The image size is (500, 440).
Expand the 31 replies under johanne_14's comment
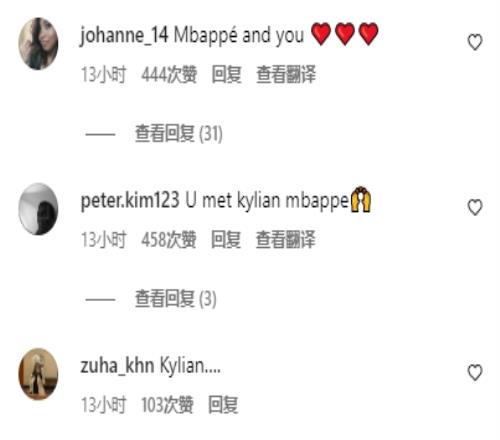pos(178,134)
